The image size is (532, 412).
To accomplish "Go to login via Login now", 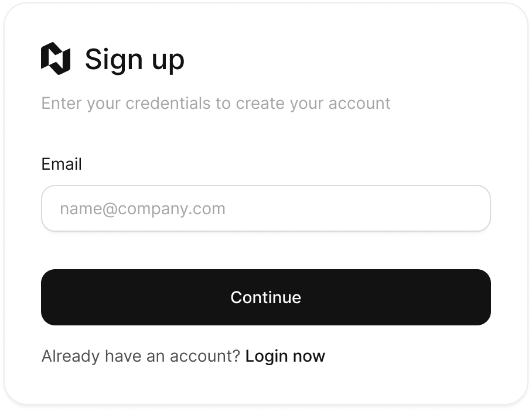I will 285,356.
